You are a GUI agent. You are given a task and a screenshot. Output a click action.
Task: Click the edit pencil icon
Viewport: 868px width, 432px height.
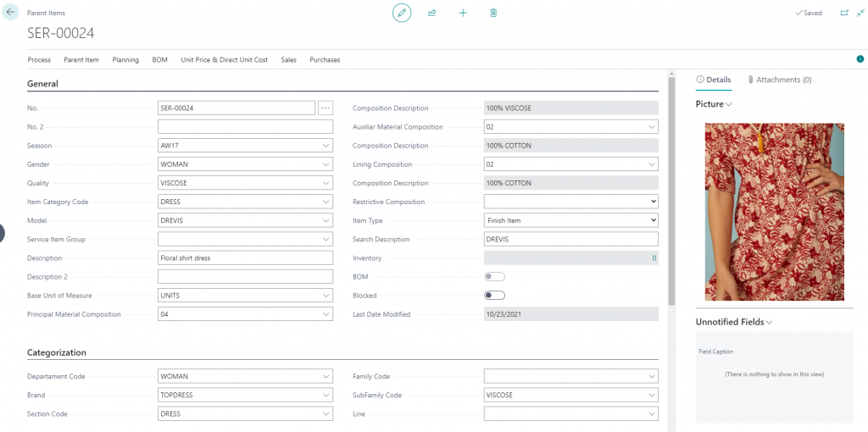[x=402, y=13]
